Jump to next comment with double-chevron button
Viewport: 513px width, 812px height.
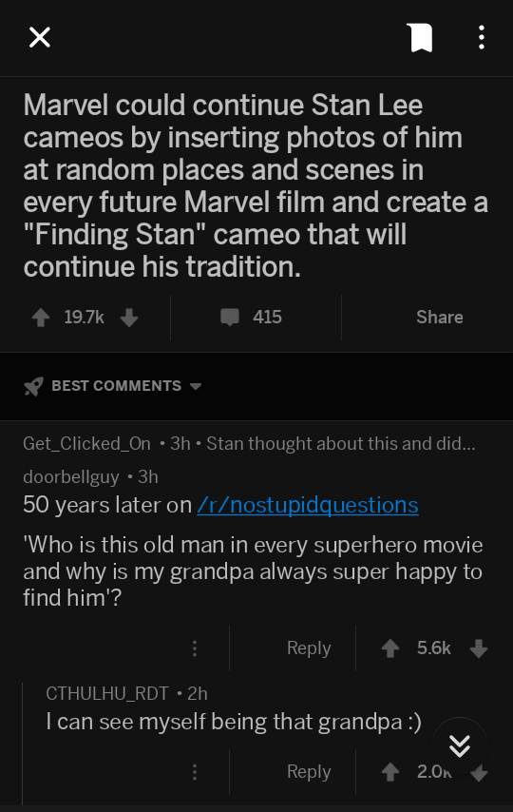[460, 745]
